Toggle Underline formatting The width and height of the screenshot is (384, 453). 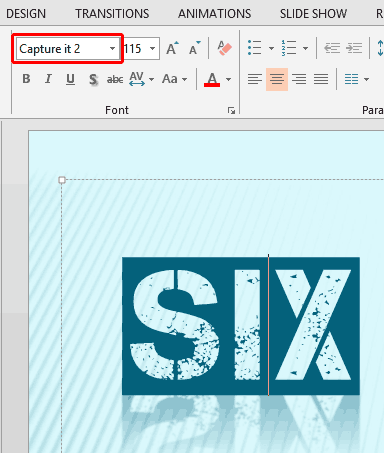tap(70, 79)
